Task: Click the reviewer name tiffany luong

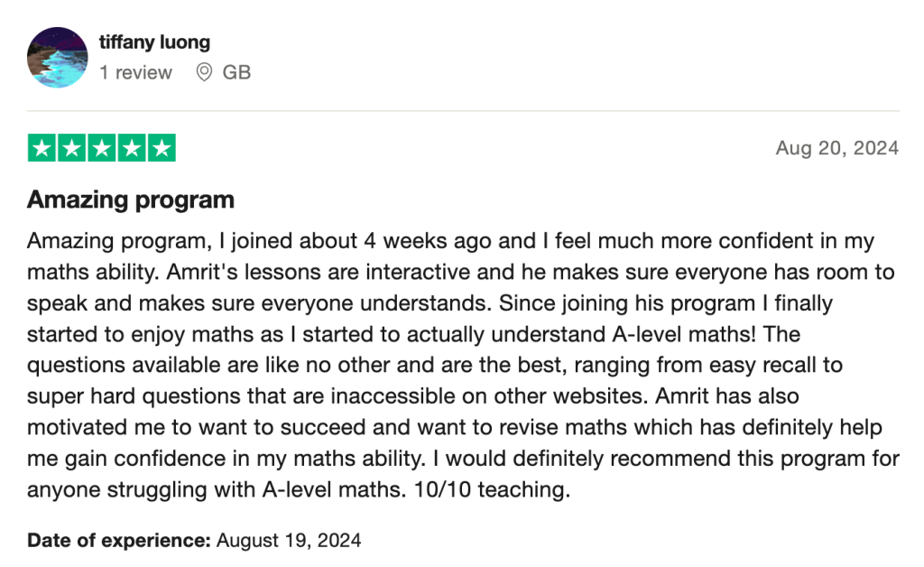Action: (x=154, y=42)
